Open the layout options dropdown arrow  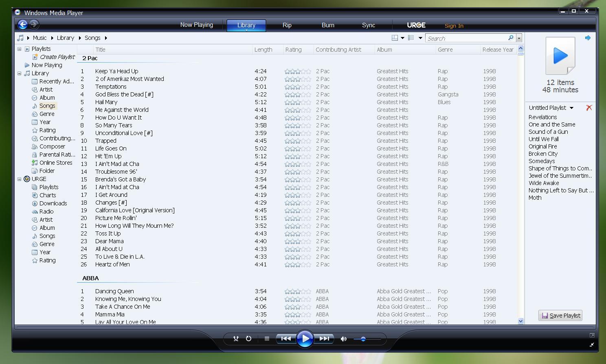[x=402, y=38]
